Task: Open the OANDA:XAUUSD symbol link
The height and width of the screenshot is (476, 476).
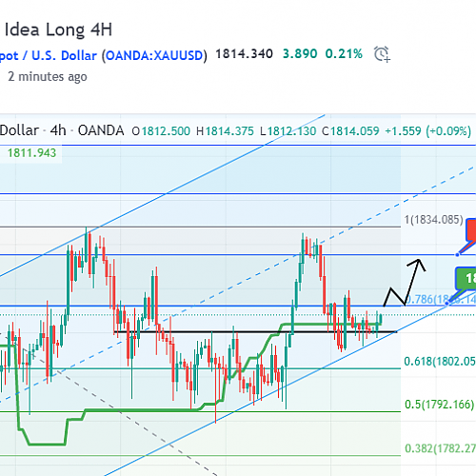Action: pyautogui.click(x=154, y=56)
